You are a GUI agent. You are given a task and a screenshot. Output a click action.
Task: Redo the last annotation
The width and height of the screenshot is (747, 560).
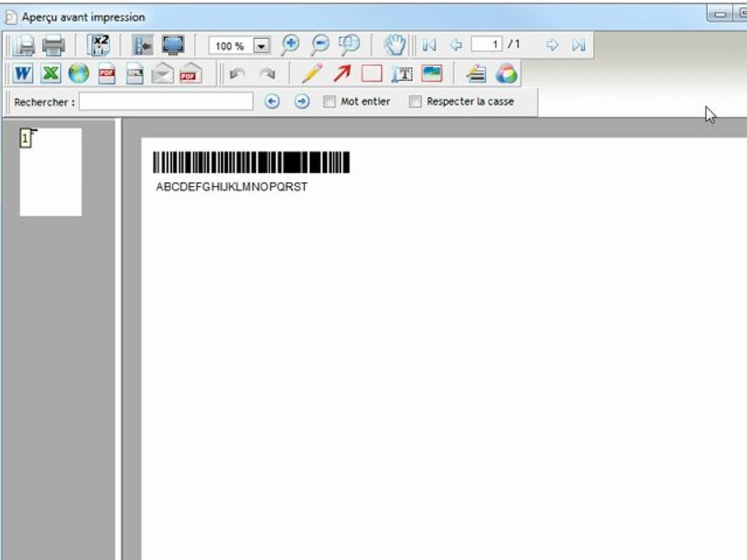coord(267,74)
